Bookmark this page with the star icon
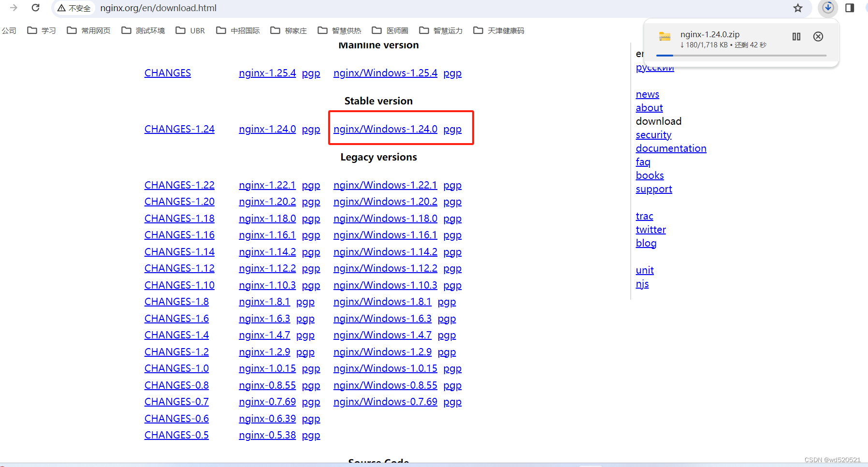868x467 pixels. [798, 8]
